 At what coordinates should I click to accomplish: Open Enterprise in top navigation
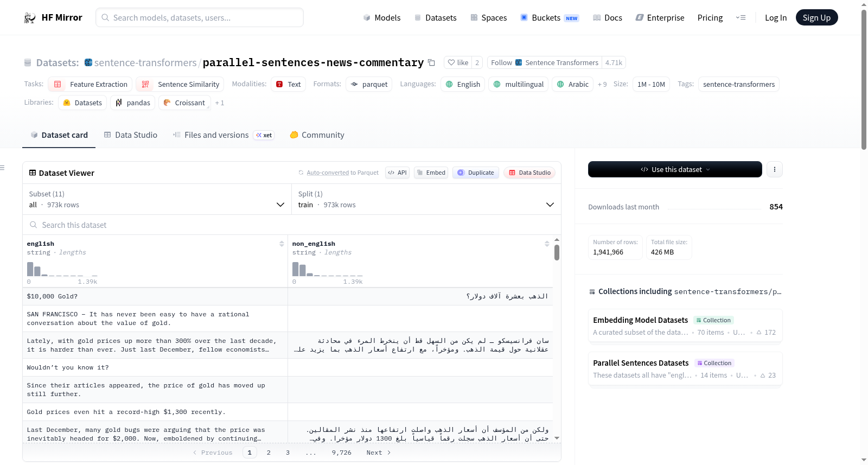pyautogui.click(x=660, y=18)
